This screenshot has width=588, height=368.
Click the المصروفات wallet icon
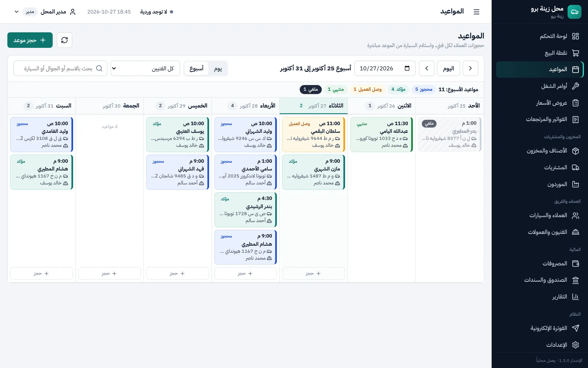(x=576, y=263)
